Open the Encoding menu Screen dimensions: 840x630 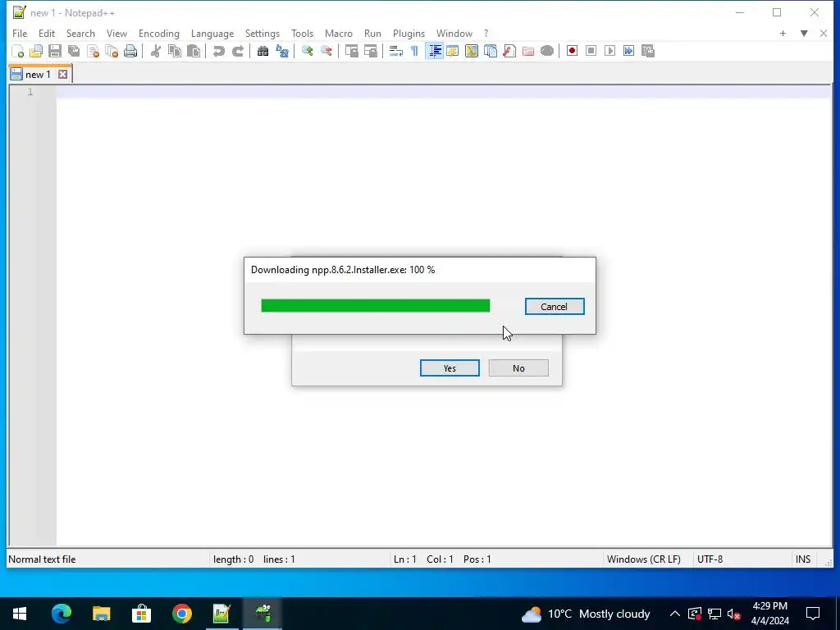click(x=158, y=33)
